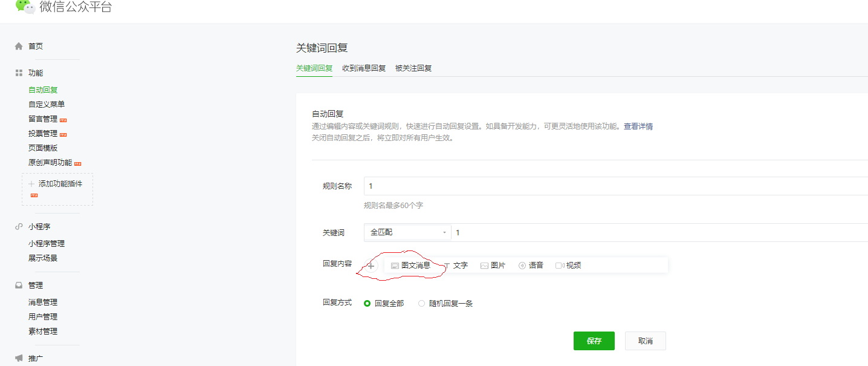Choose 图片 reply type
The width and height of the screenshot is (868, 366).
(x=493, y=266)
